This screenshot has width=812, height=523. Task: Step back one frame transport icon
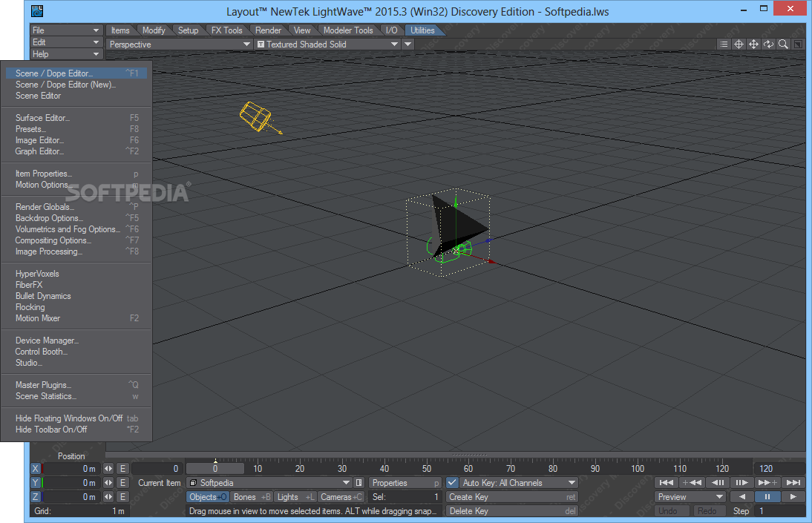click(717, 483)
